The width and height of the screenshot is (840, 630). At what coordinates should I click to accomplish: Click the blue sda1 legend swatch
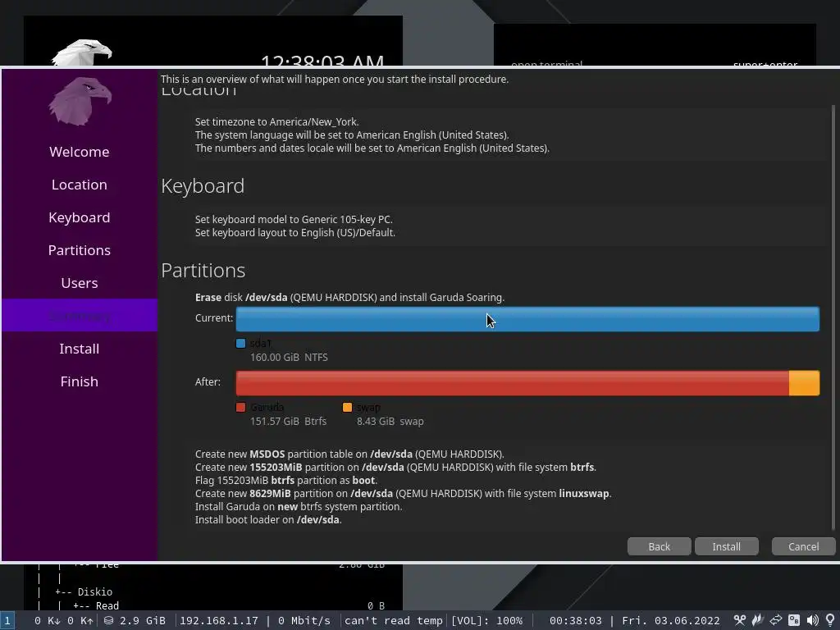click(240, 344)
